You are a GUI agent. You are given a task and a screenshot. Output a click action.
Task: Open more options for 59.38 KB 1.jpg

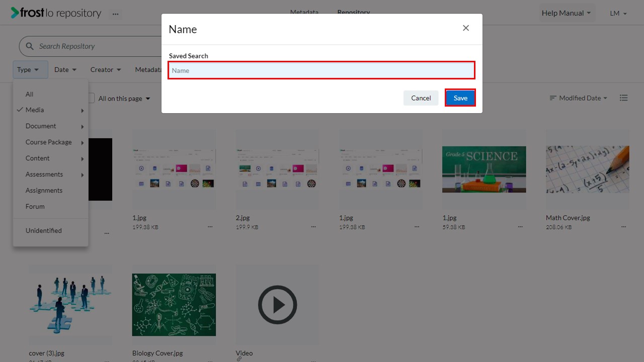(x=520, y=227)
